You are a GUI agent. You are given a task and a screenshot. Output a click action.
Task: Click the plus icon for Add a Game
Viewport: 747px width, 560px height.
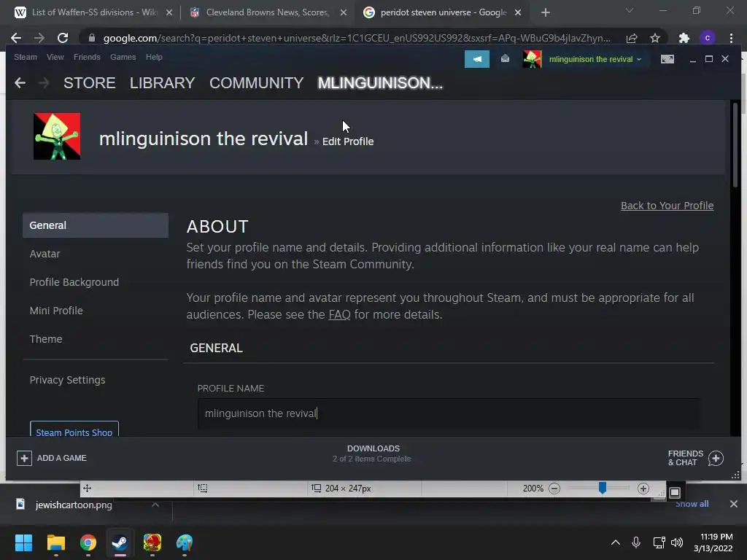(24, 458)
